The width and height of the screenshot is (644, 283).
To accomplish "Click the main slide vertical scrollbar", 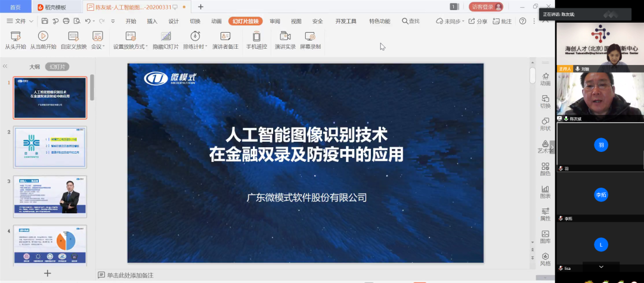I will [x=532, y=76].
